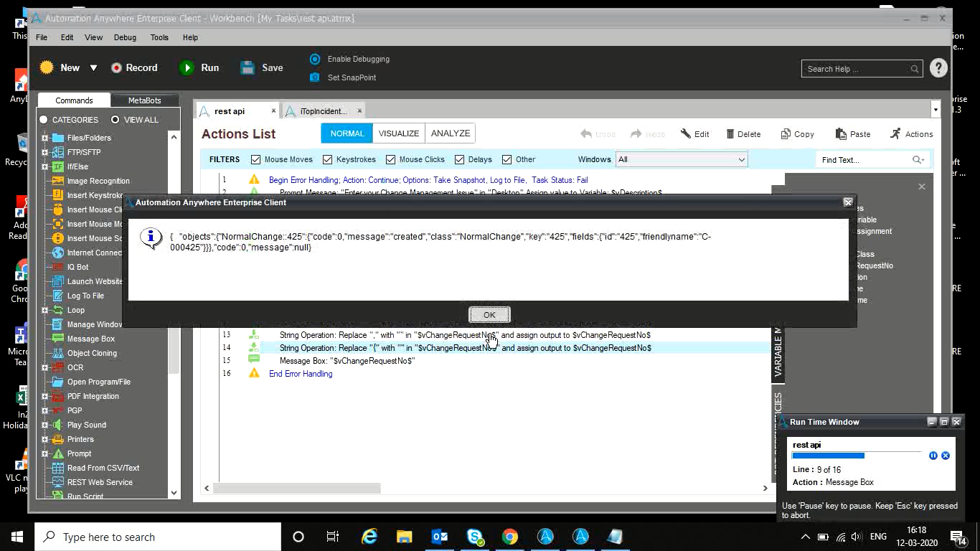Viewport: 980px width, 551px height.
Task: Open Task View on the taskbar
Action: point(333,537)
